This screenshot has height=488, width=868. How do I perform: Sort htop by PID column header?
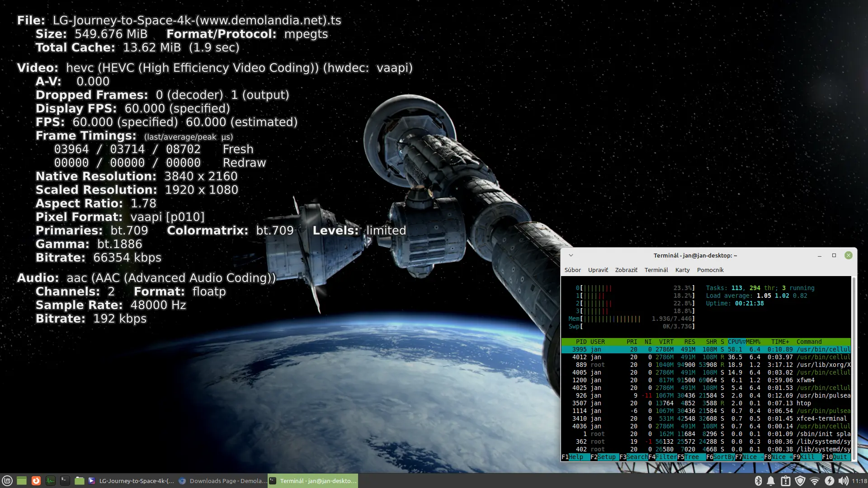point(581,342)
